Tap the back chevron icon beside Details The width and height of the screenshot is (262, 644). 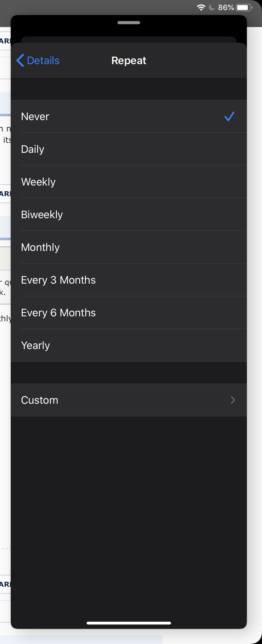point(20,60)
